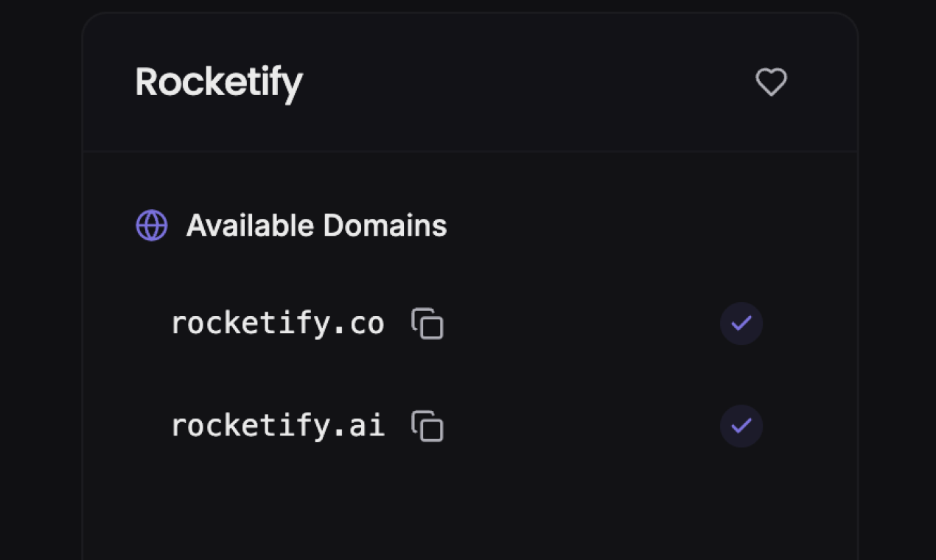The height and width of the screenshot is (560, 936).
Task: Click the checkmark badge for rocketify.ai
Action: [741, 426]
